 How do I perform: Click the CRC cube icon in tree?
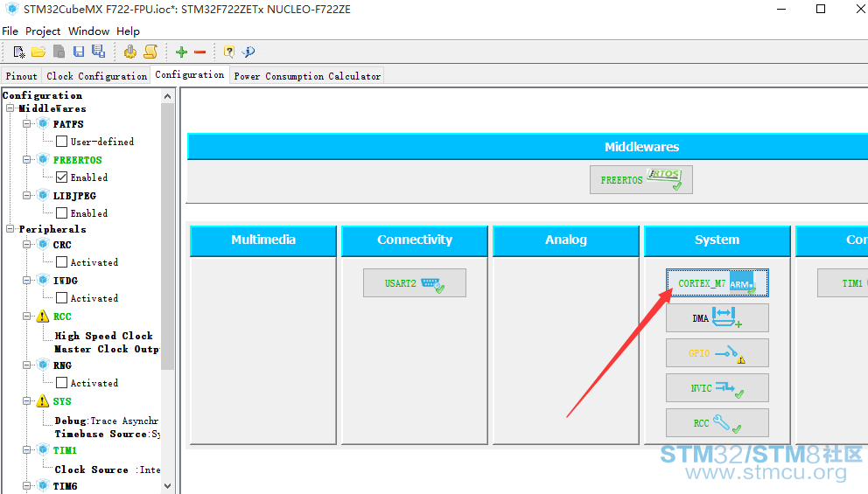click(43, 244)
